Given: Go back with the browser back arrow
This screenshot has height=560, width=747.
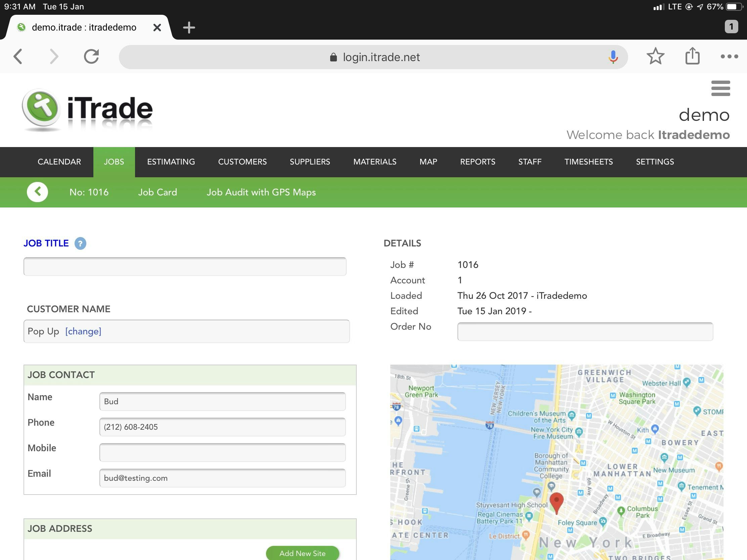Looking at the screenshot, I should pyautogui.click(x=18, y=56).
